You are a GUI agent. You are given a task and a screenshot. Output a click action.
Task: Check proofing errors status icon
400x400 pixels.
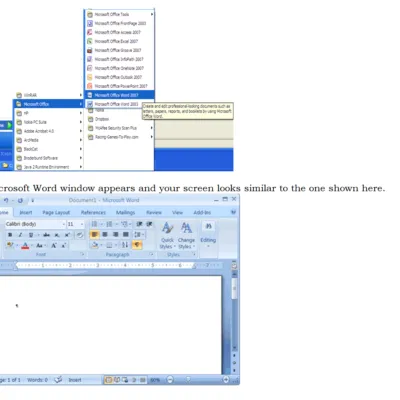(x=58, y=379)
